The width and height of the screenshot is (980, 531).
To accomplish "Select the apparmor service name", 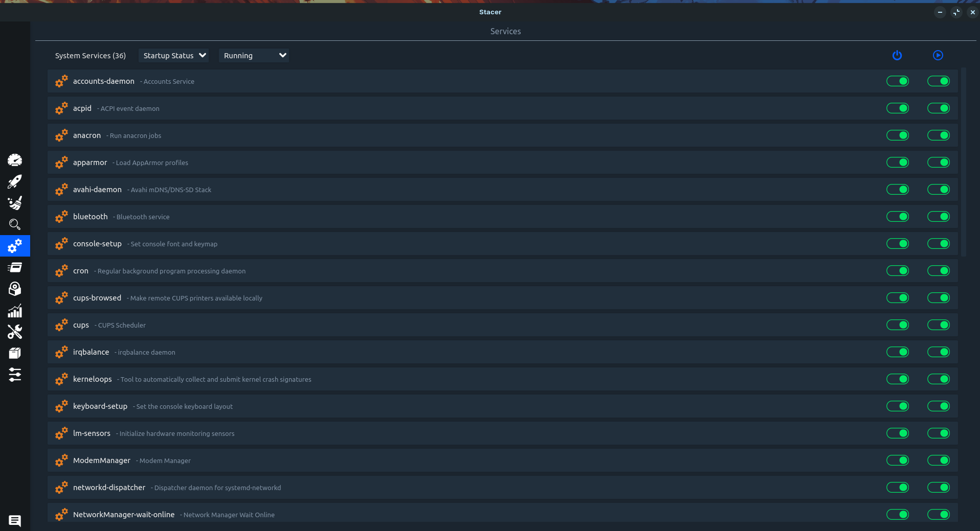I will (x=90, y=162).
